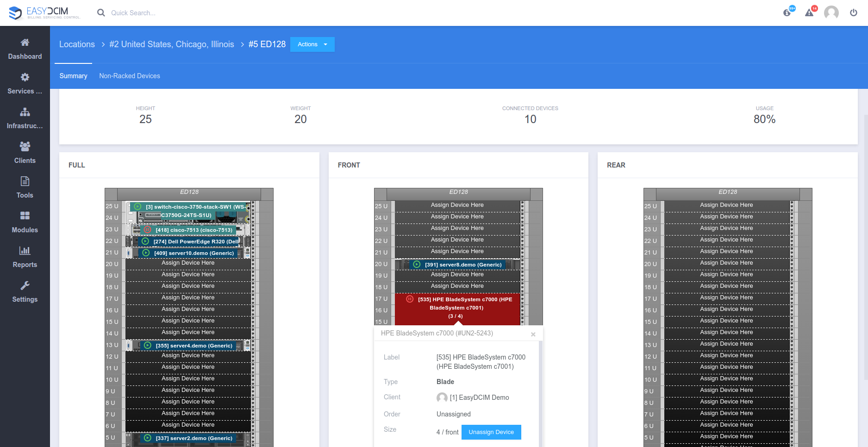Open Reports chart icon in sidebar
The width and height of the screenshot is (868, 447).
tap(25, 250)
